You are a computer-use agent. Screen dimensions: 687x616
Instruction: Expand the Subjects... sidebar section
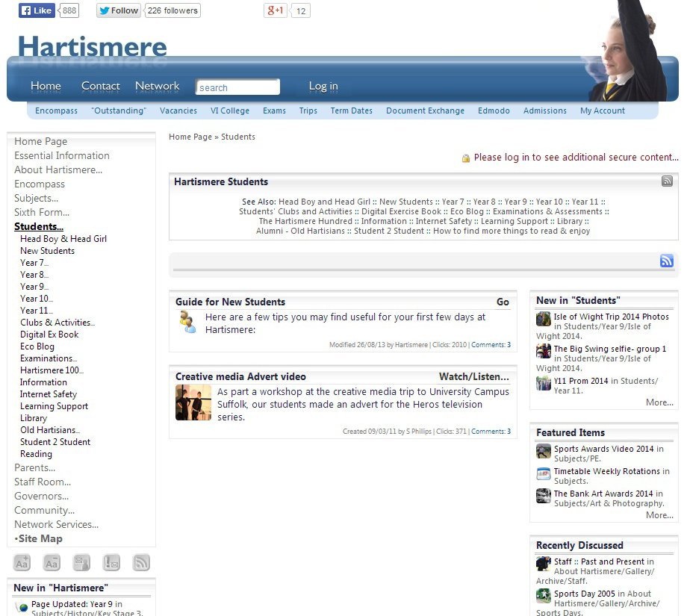(36, 199)
